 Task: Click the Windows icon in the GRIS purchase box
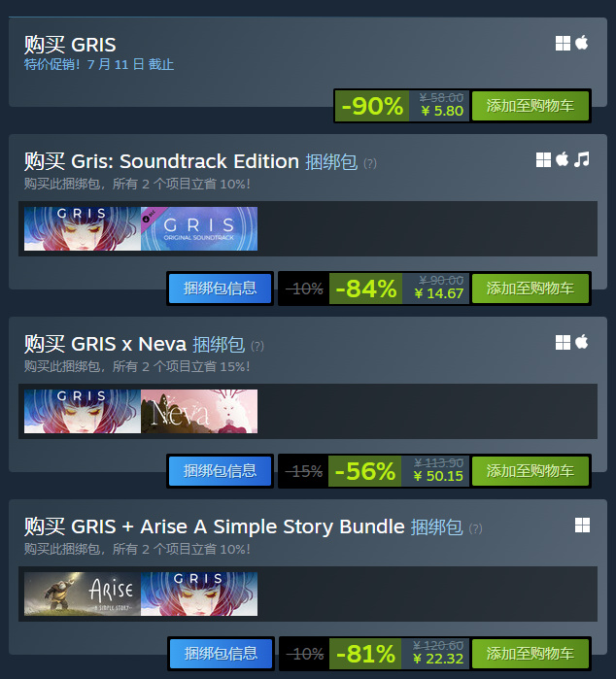[563, 44]
